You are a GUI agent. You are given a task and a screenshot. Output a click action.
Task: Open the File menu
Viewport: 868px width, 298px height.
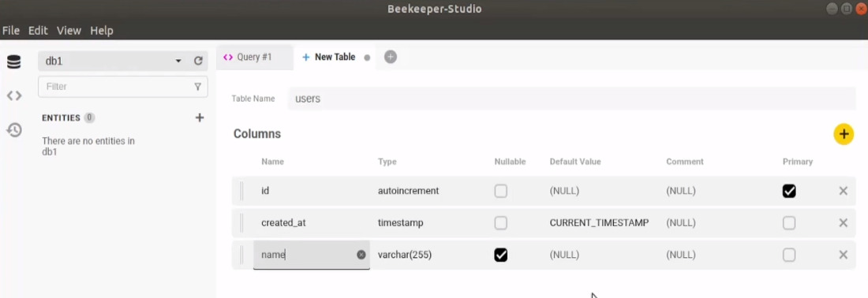click(11, 31)
